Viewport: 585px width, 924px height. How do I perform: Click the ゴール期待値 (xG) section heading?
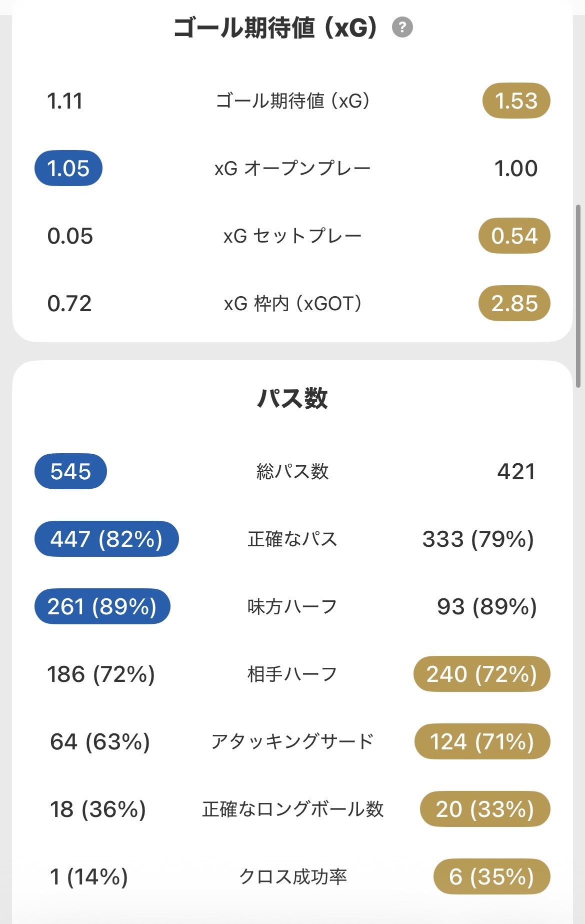275,28
